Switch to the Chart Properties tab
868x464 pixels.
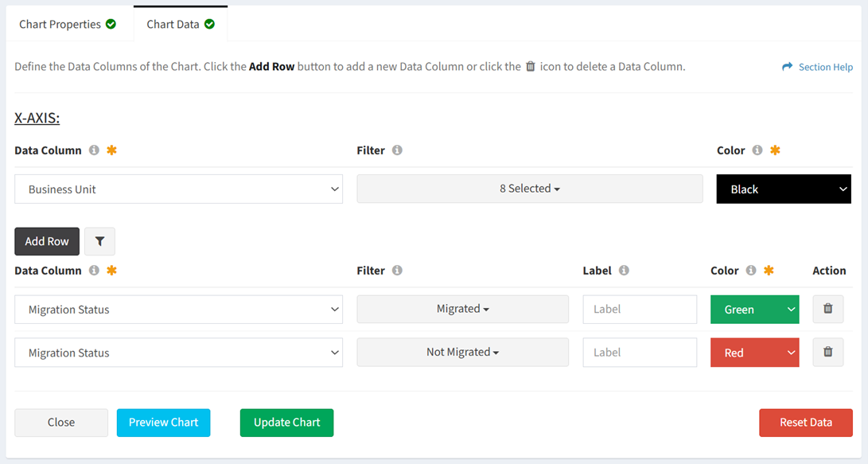pyautogui.click(x=68, y=25)
